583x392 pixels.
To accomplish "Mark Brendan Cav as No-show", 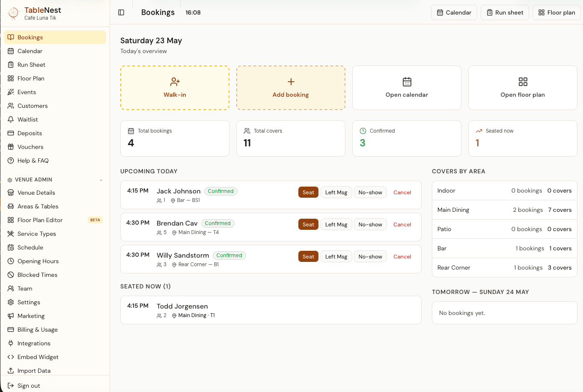I will (370, 224).
